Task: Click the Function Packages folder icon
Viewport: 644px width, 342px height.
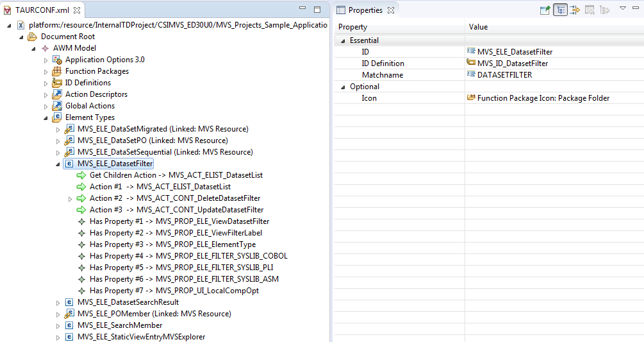Action: tap(57, 71)
